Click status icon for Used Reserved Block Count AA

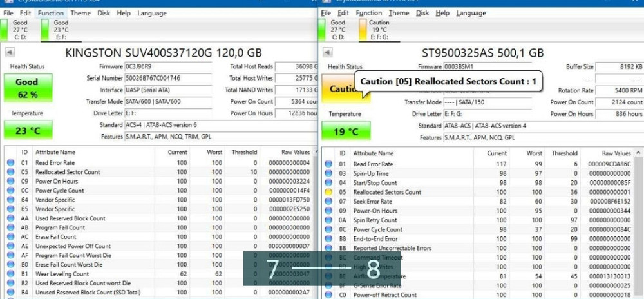(x=11, y=218)
